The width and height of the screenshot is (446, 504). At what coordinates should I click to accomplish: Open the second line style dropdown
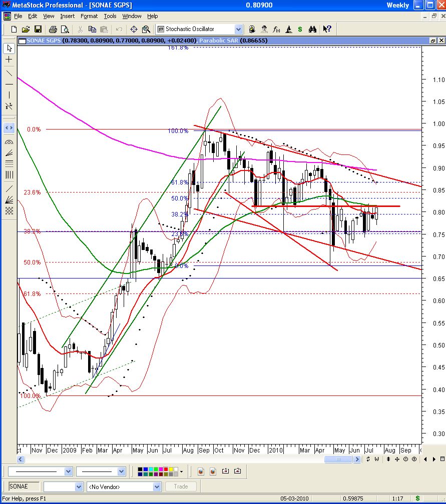121,471
